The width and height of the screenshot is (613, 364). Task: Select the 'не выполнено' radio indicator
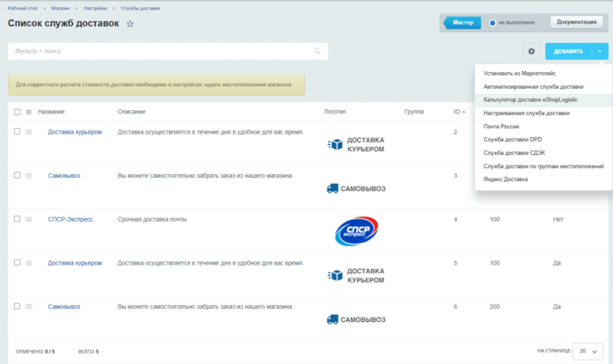(493, 23)
